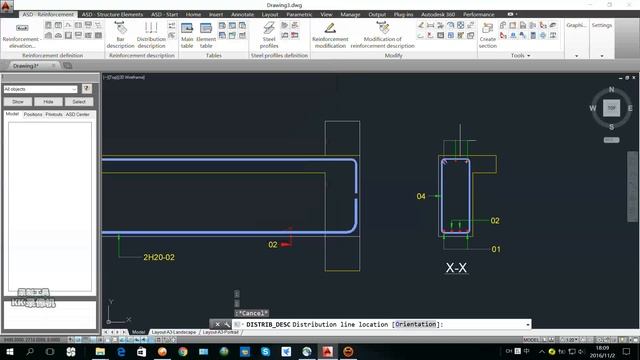Toggle MODEL space in status bar
The height and width of the screenshot is (360, 640).
click(531, 340)
